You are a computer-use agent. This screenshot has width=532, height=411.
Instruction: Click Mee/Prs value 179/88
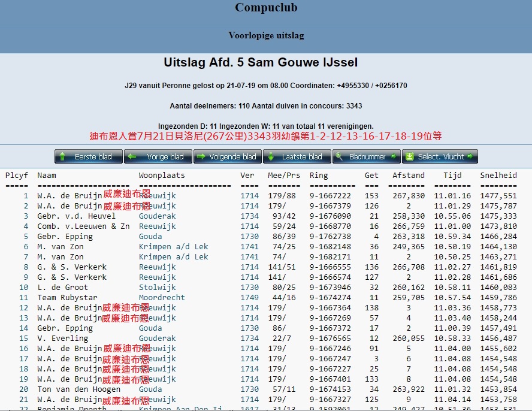[282, 196]
